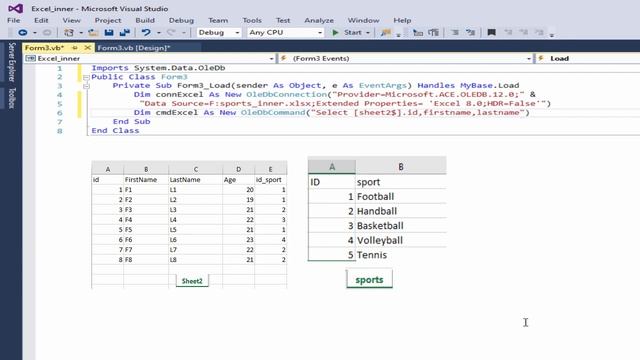Open the toolbar overflow options arrow
This screenshot has height=360, width=640.
coord(552,35)
